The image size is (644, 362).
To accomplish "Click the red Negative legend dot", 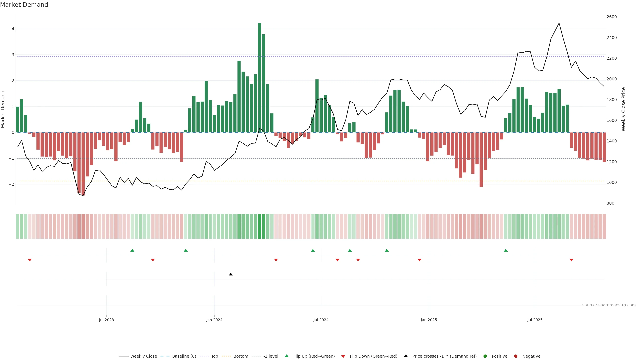I will click(516, 356).
